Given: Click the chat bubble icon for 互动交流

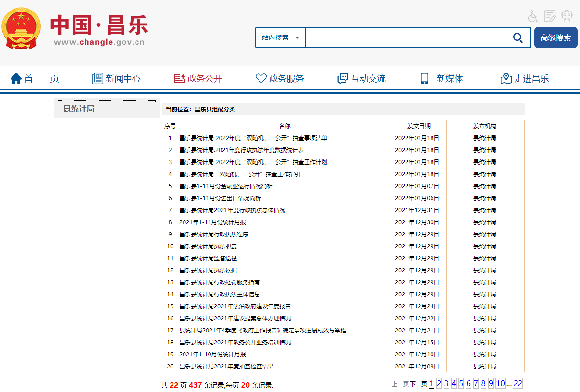Looking at the screenshot, I should coord(343,78).
